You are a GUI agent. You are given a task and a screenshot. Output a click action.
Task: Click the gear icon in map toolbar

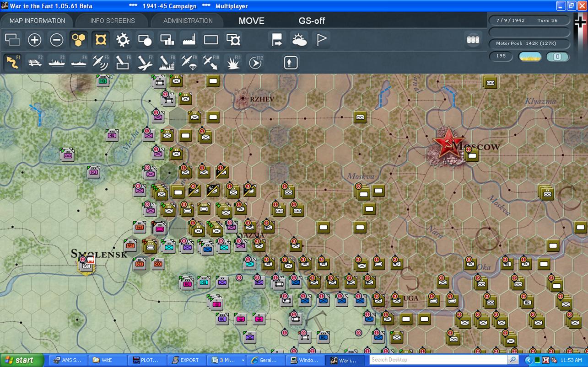pos(123,40)
